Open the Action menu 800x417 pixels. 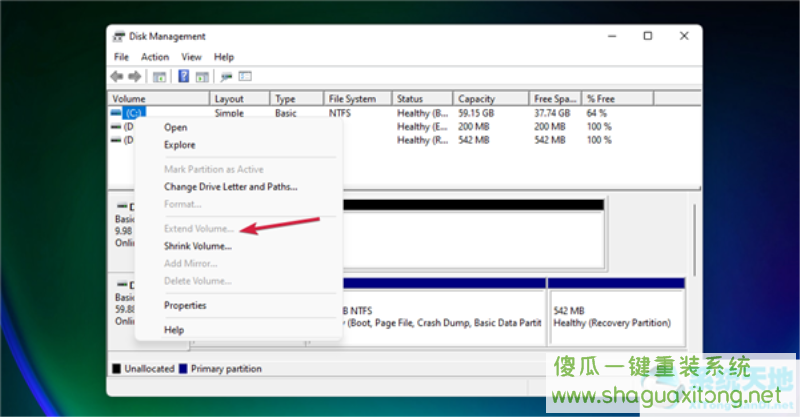(155, 57)
